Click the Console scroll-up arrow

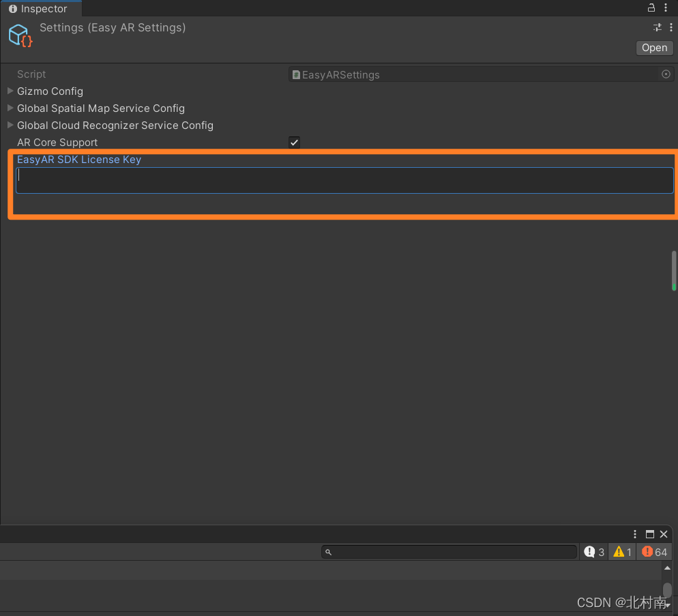pyautogui.click(x=667, y=568)
